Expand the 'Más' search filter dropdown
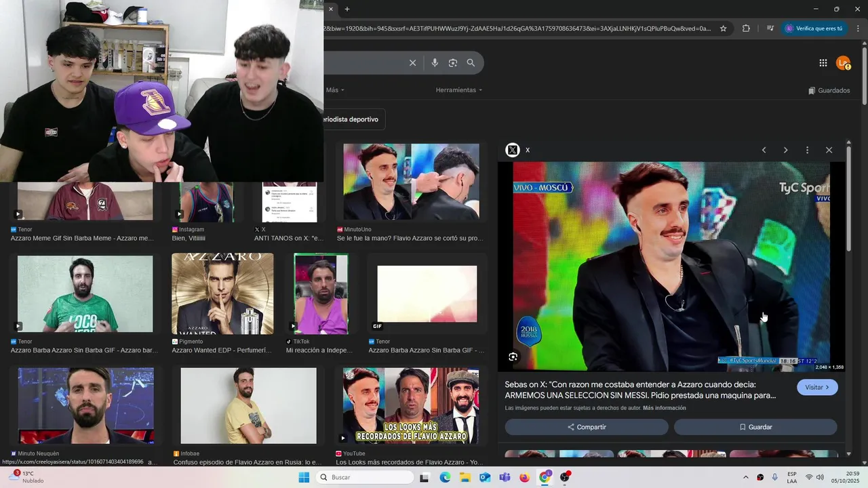 tap(335, 90)
